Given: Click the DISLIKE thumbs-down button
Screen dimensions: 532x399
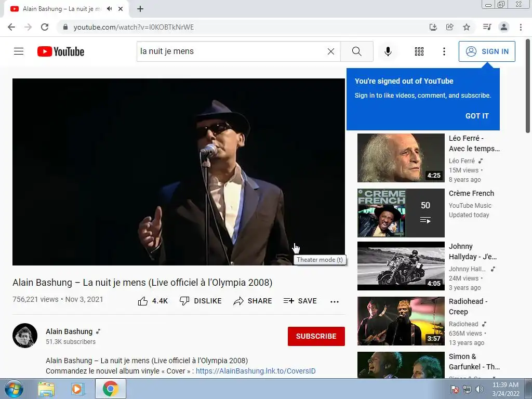Looking at the screenshot, I should pyautogui.click(x=201, y=301).
